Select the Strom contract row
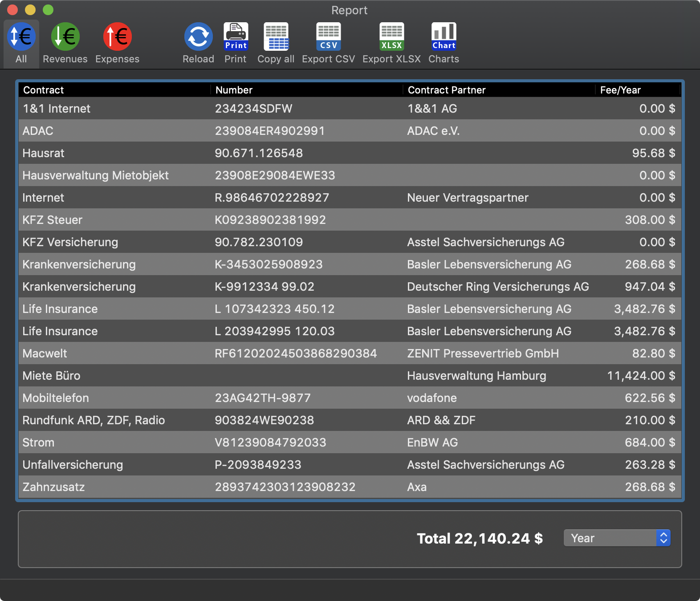 [x=350, y=442]
